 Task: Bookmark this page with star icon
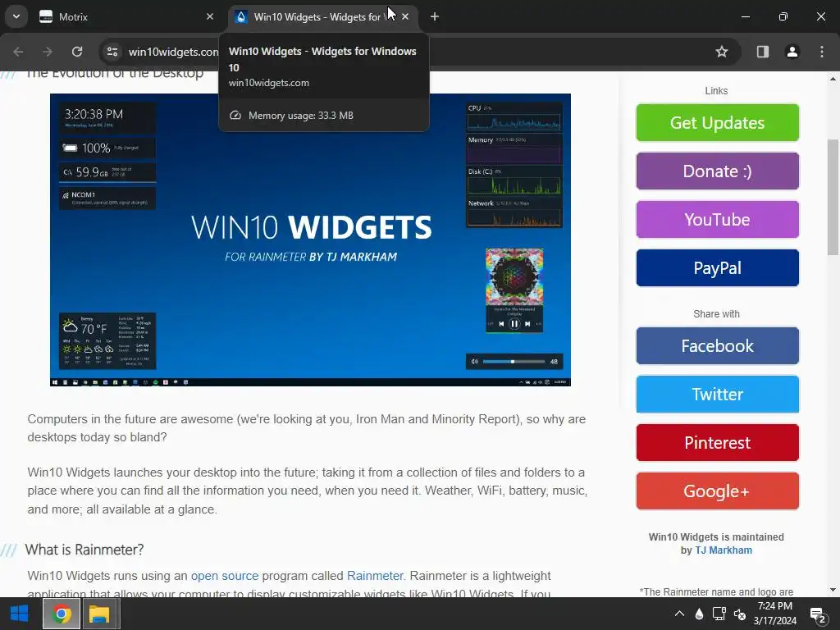pos(722,52)
